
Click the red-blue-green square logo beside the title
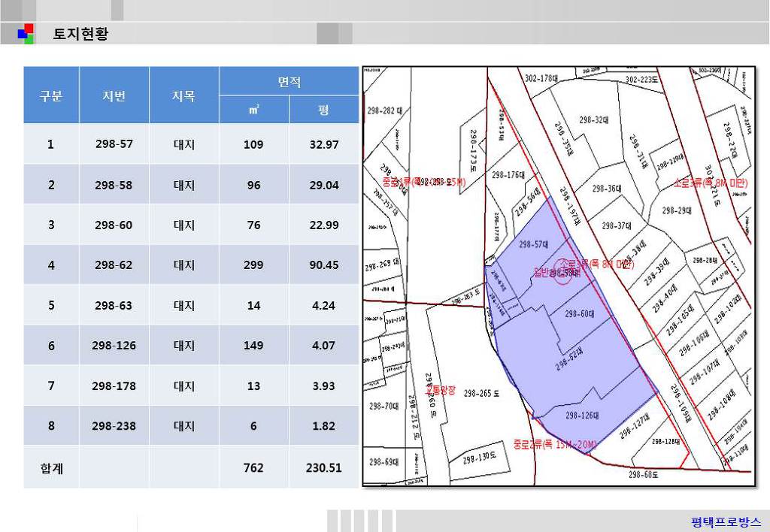coord(26,34)
